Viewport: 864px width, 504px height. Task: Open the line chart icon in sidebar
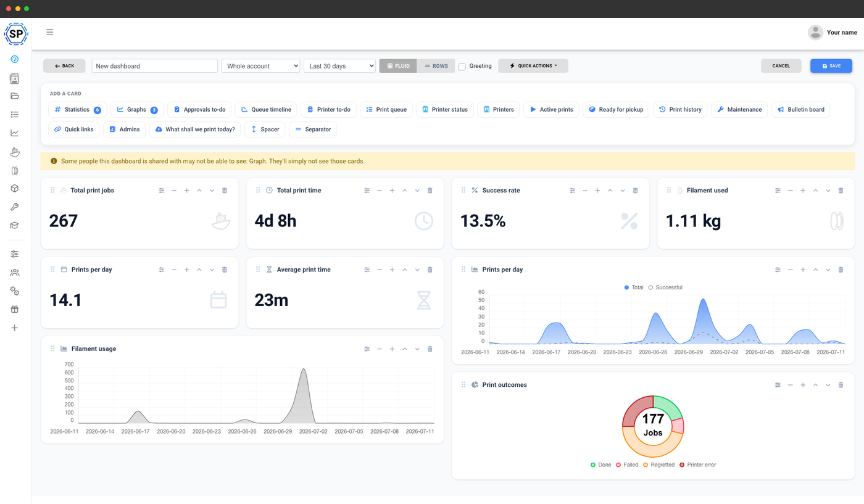(x=15, y=133)
